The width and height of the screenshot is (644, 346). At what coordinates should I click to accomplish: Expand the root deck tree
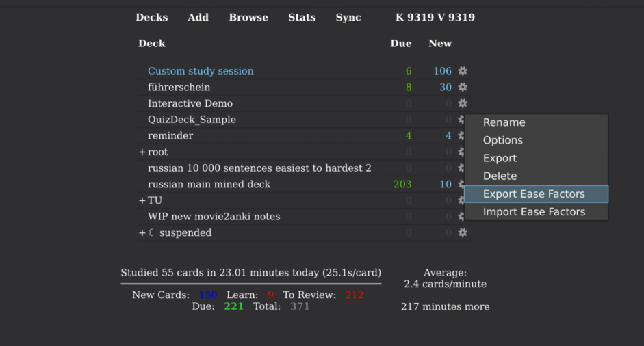[x=142, y=152]
